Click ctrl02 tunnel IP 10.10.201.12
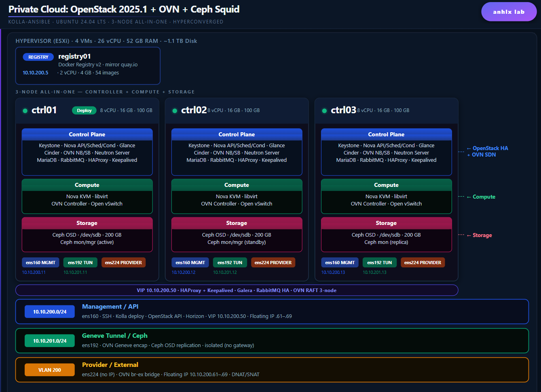Image resolution: width=541 pixels, height=392 pixels. point(225,273)
